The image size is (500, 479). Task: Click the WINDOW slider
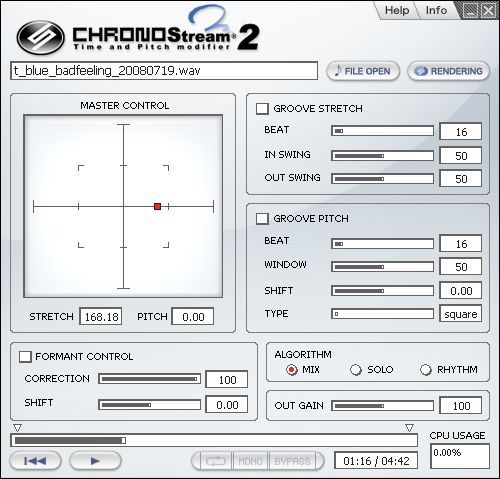click(x=382, y=267)
